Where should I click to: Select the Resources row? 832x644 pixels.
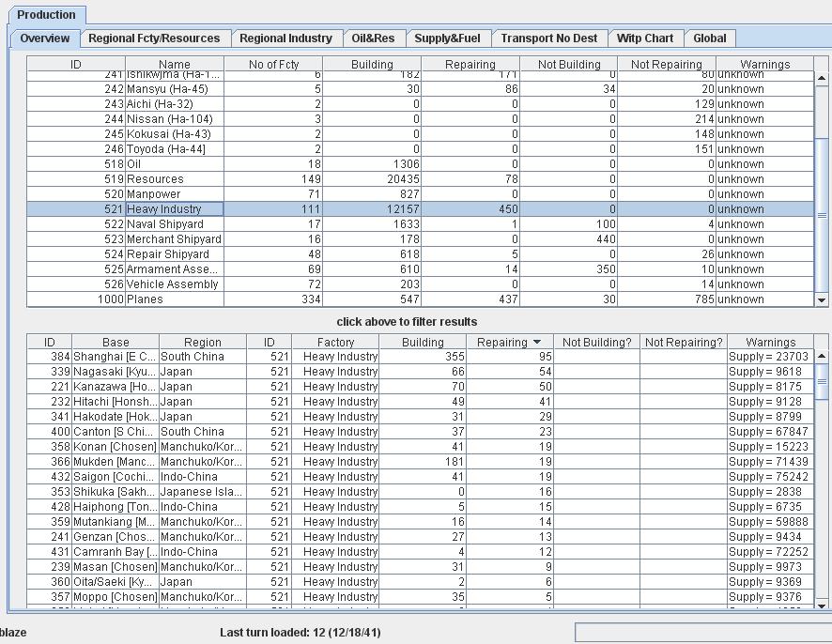pos(420,178)
